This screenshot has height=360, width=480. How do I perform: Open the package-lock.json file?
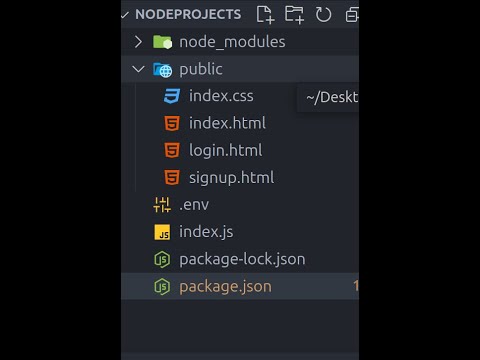pos(242,260)
